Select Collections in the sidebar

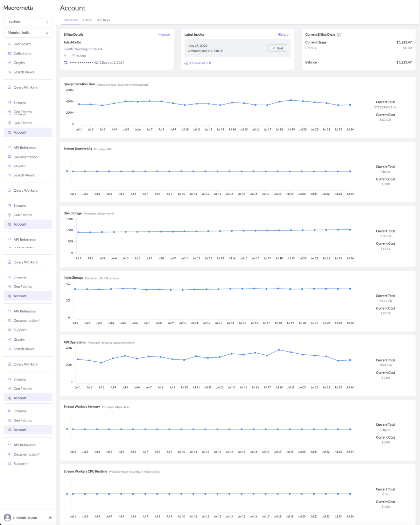22,53
